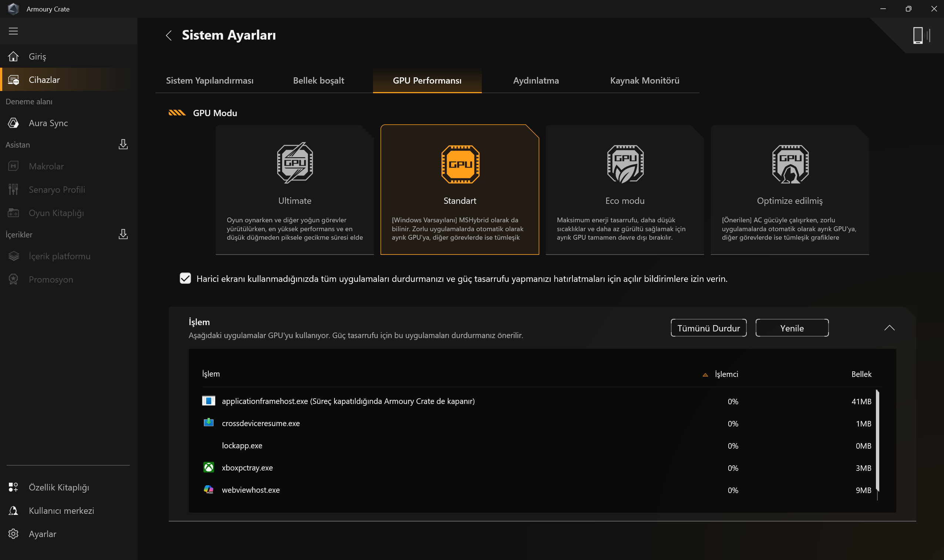Sort by Bellek column header
Screen dimensions: 944x560
click(x=861, y=374)
